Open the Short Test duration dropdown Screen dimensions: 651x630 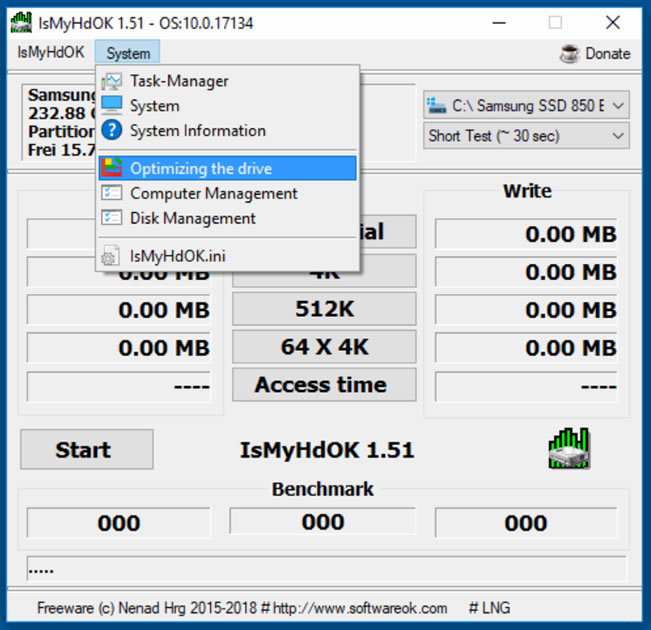[x=526, y=135]
